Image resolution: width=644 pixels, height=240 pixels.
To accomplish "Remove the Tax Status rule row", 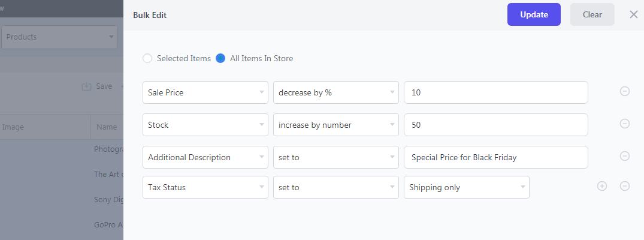I will (x=624, y=186).
